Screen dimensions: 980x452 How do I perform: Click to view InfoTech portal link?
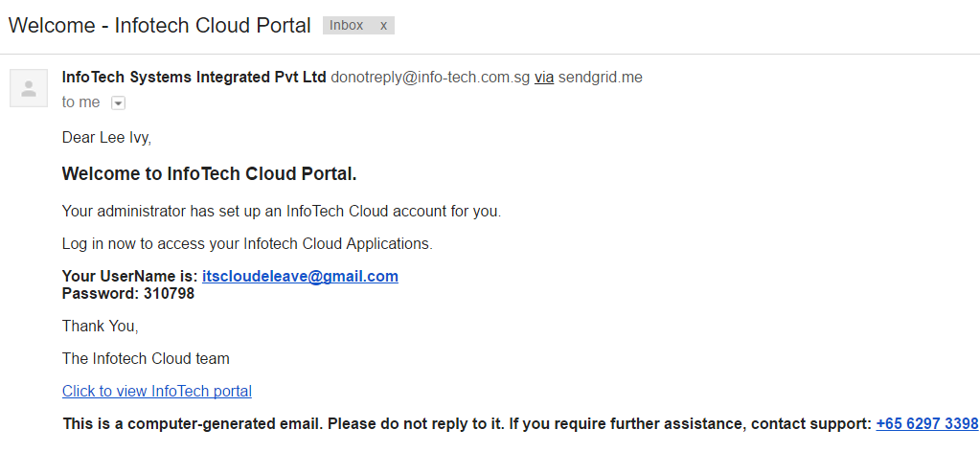(157, 391)
